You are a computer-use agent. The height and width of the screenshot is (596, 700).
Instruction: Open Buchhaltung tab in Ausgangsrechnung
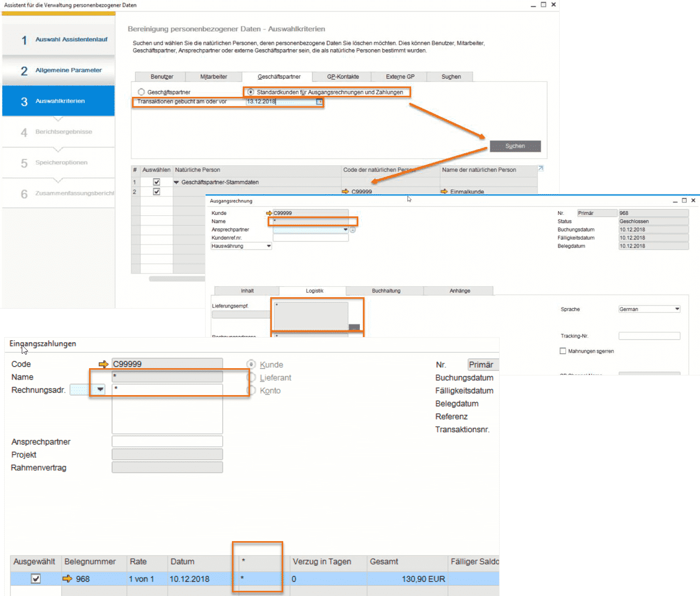click(386, 291)
